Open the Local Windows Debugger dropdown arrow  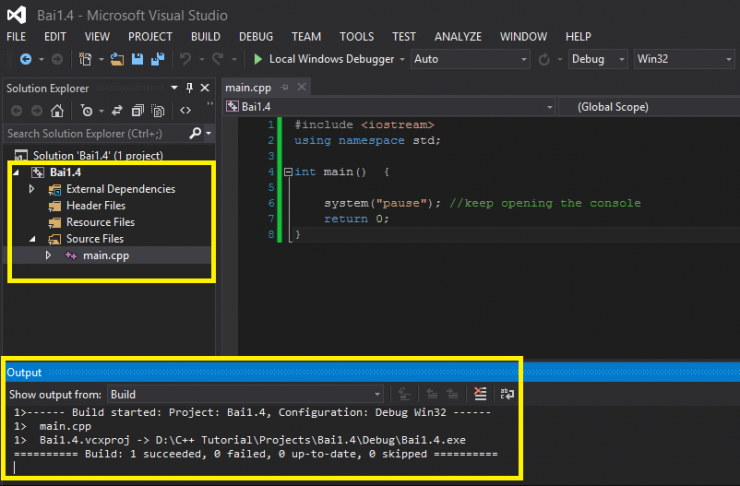(x=402, y=59)
